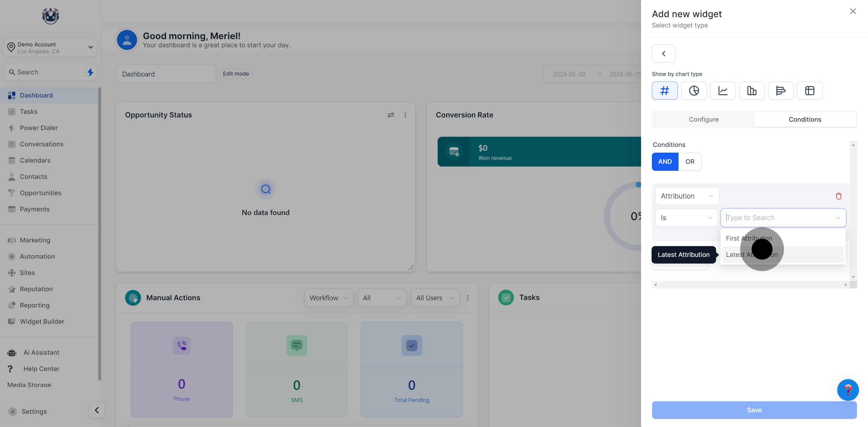This screenshot has width=868, height=427.
Task: Click the back arrow in widget panel
Action: (663, 54)
